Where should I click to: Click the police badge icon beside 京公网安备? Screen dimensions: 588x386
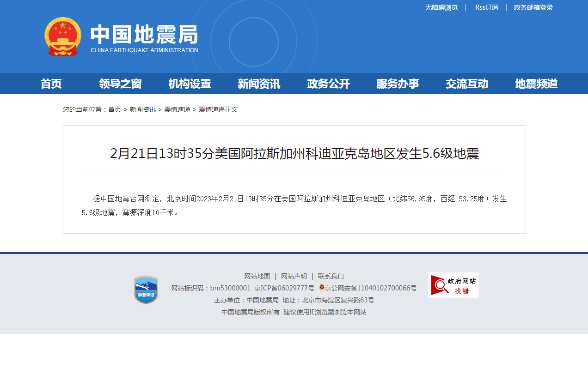322,288
